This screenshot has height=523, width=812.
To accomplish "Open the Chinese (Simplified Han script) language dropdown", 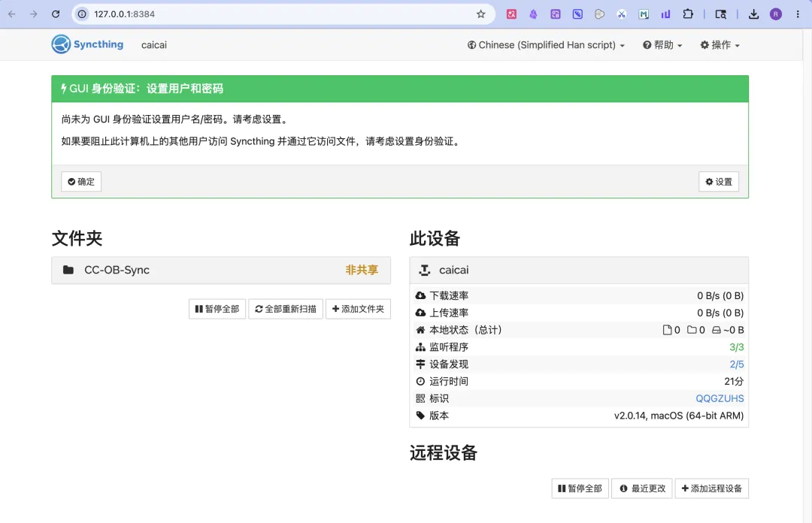I will click(546, 45).
